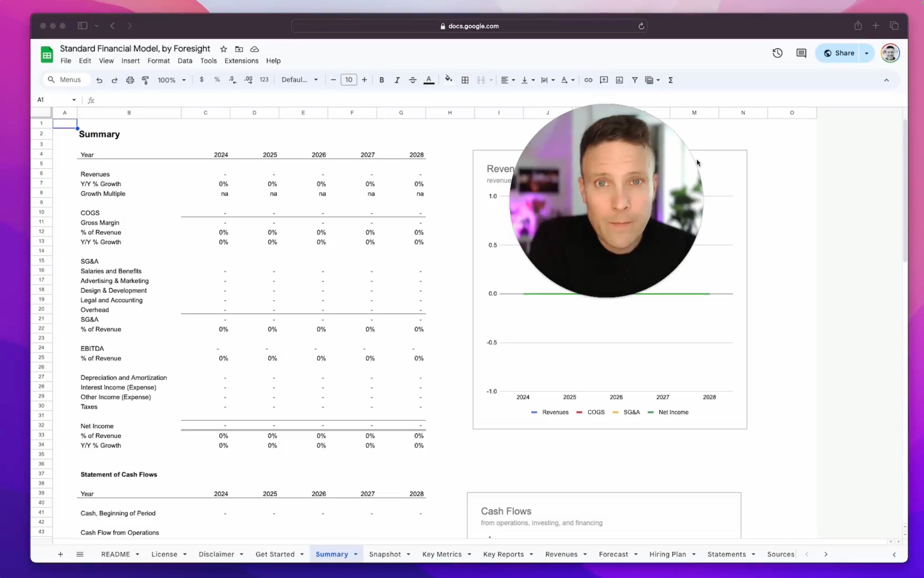Click the Redo icon in toolbar
This screenshot has height=578, width=924.
[114, 80]
